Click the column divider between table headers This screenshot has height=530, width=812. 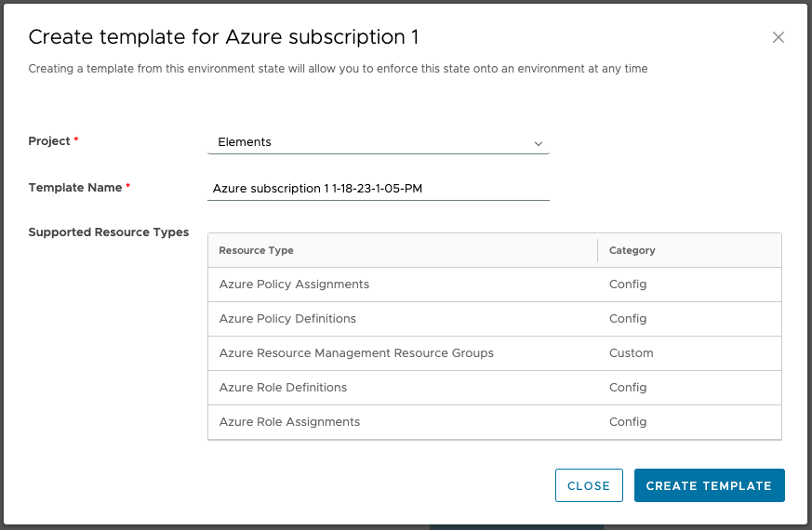tap(597, 250)
